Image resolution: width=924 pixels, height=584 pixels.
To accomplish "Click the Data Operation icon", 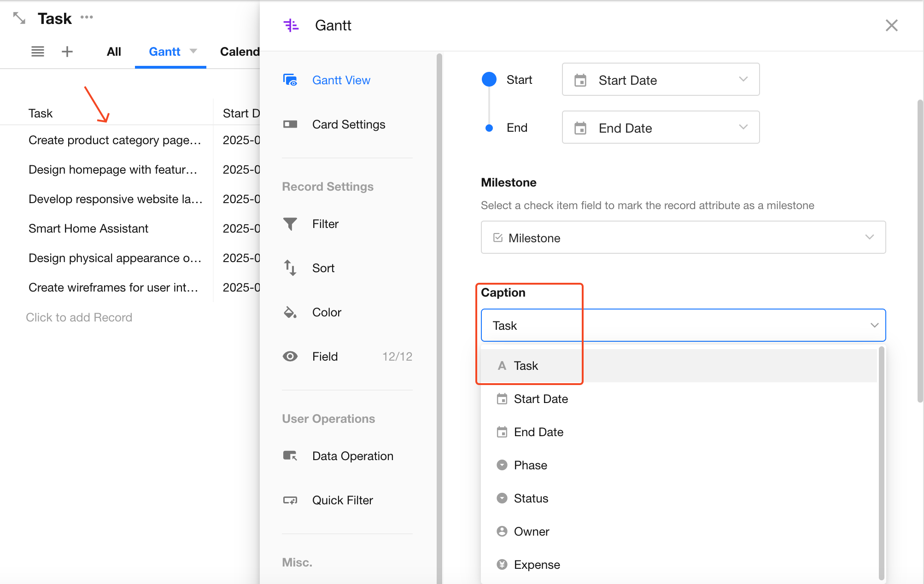I will pos(290,456).
